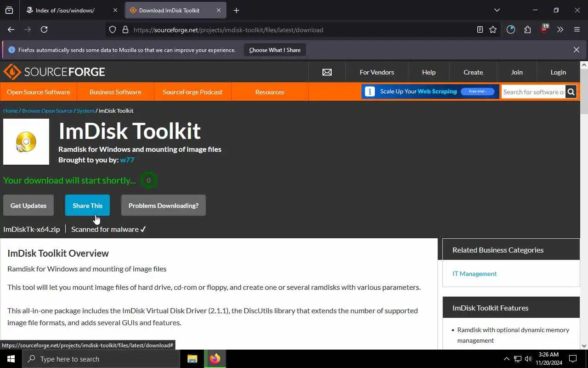Click the page vertical scrollbar thumb
Image resolution: width=588 pixels, height=368 pixels.
pyautogui.click(x=584, y=92)
